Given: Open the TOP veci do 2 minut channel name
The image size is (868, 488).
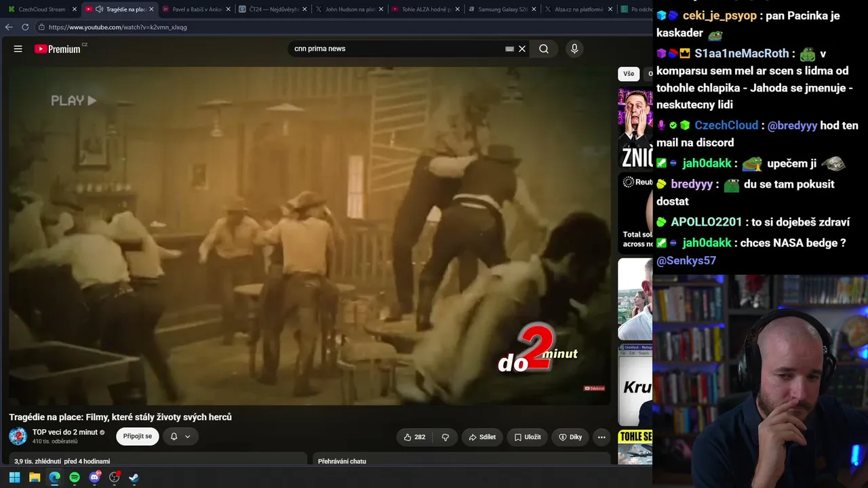Looking at the screenshot, I should point(65,432).
